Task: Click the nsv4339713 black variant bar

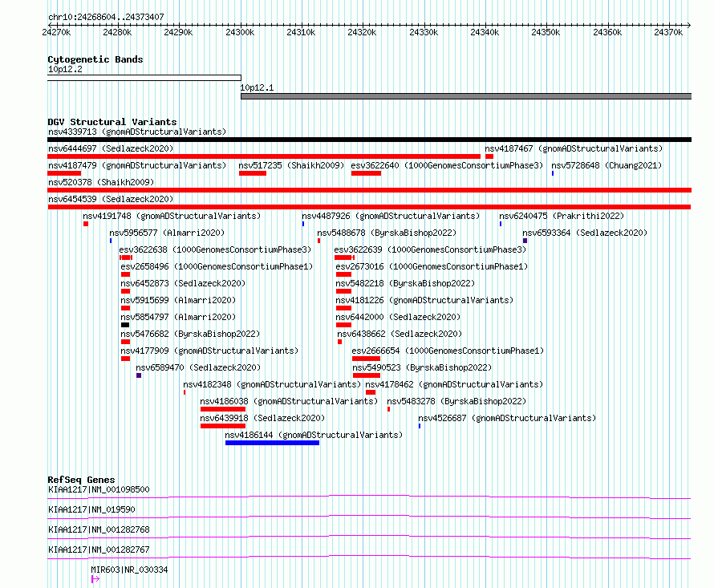Action: click(369, 140)
